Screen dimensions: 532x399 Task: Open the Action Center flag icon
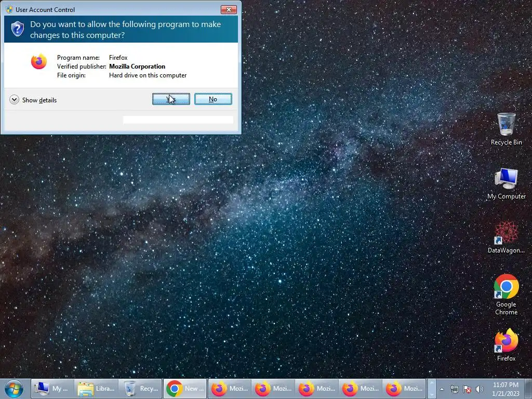[467, 389]
